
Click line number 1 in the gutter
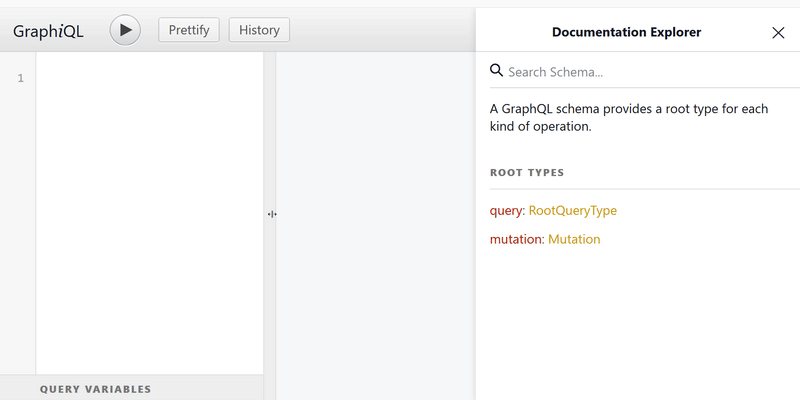coord(20,78)
